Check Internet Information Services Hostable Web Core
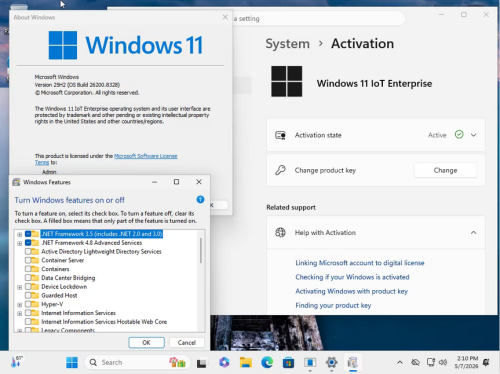The height and width of the screenshot is (374, 500). tap(28, 321)
